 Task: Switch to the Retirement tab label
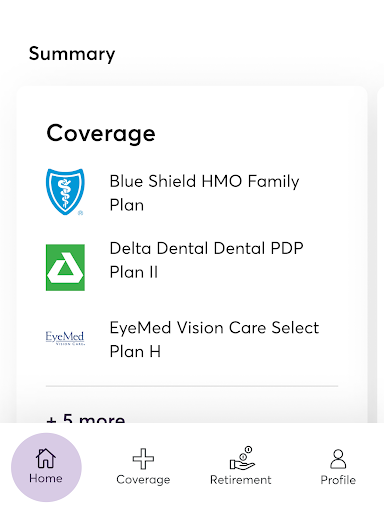[241, 480]
